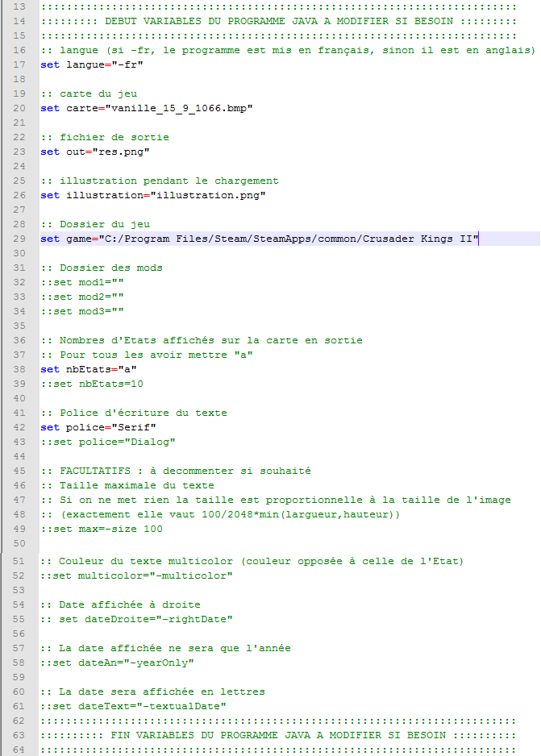Click the ::set dateText="-textualDate" line

pos(133,706)
